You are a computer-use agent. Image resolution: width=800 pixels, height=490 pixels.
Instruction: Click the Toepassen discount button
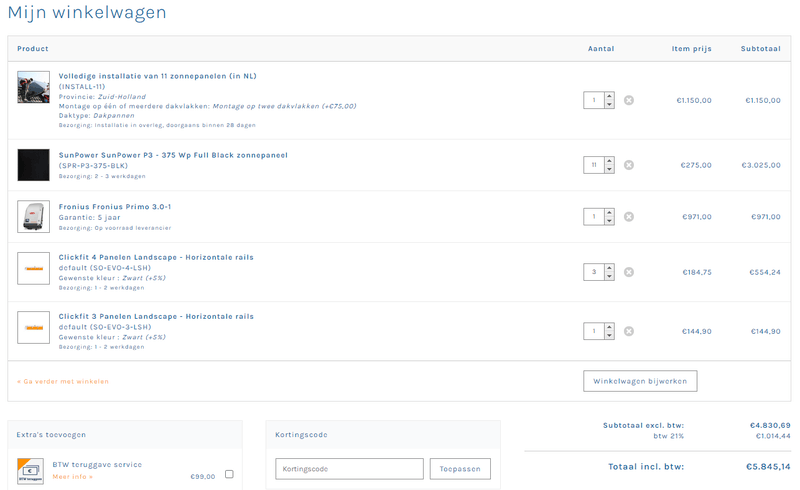pyautogui.click(x=460, y=469)
